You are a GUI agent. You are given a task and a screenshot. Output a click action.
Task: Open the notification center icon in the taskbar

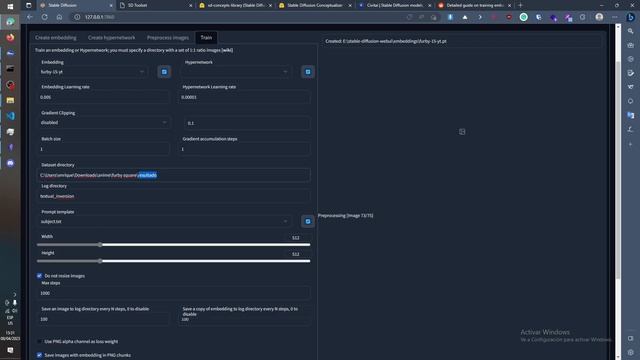pyautogui.click(x=10, y=350)
